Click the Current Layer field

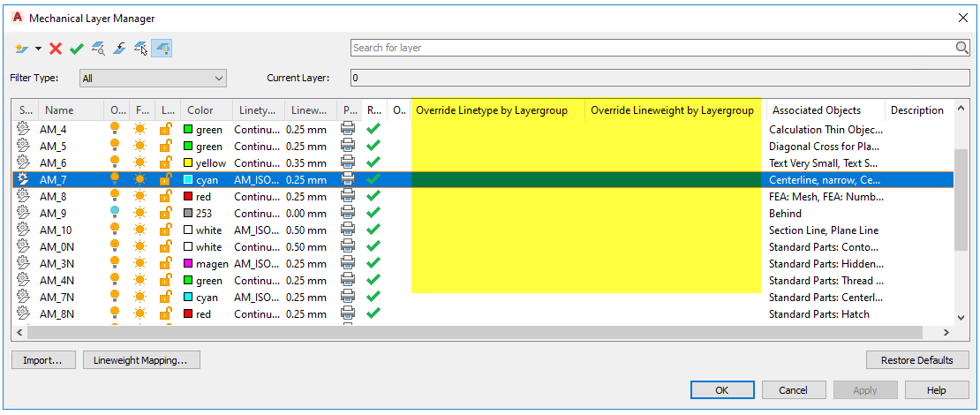[660, 78]
